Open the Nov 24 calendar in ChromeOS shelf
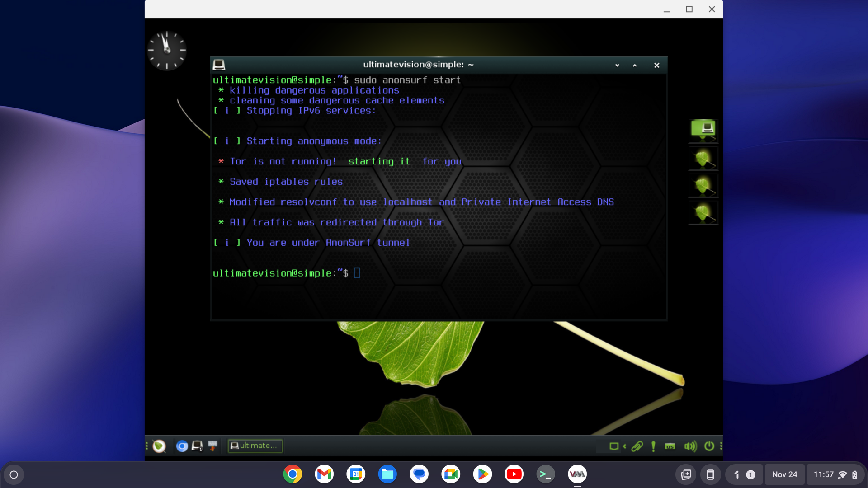Viewport: 868px width, 488px height. pyautogui.click(x=784, y=474)
